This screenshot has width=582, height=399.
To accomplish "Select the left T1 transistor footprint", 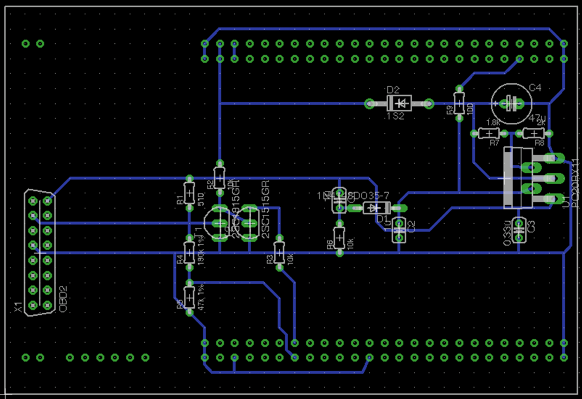I will click(219, 223).
